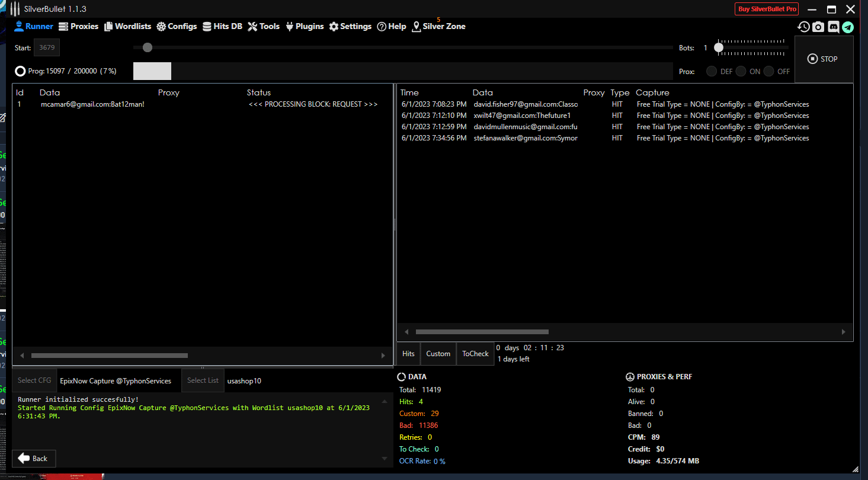Show the Custom tab

(438, 354)
